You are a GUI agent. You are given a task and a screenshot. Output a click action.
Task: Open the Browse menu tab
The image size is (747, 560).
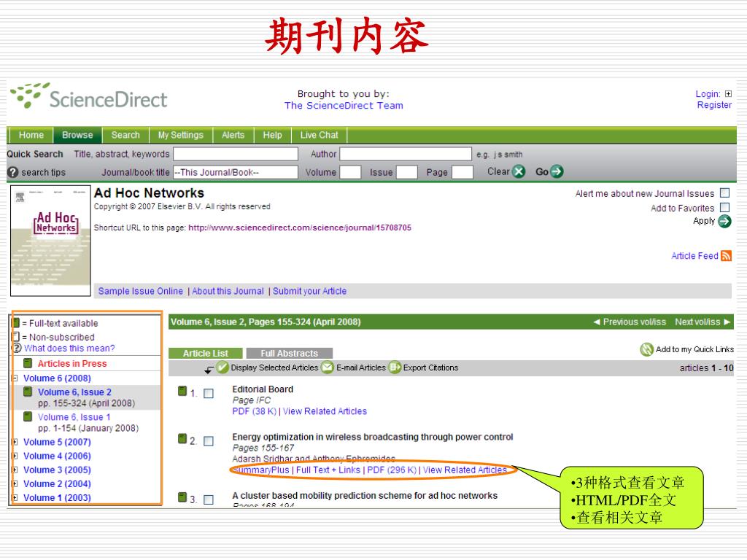[x=77, y=135]
